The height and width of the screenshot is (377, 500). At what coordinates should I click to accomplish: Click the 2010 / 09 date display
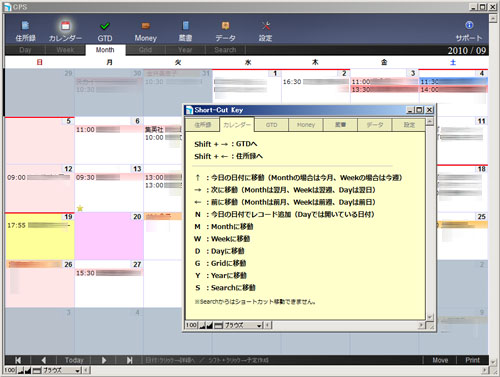tap(467, 50)
